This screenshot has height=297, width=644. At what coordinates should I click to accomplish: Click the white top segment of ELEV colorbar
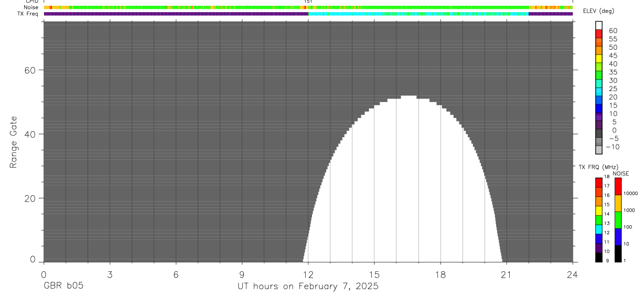pyautogui.click(x=599, y=26)
